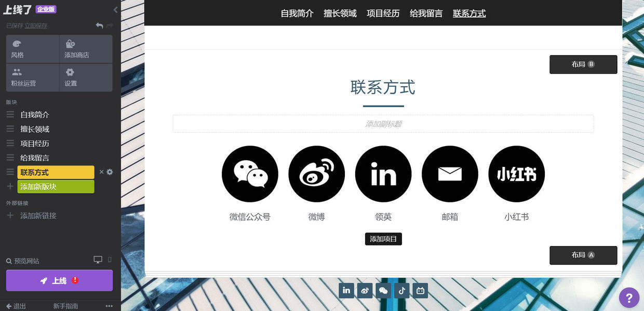This screenshot has height=311, width=644.
Task: Click the TikTok icon in the footer
Action: click(x=401, y=291)
